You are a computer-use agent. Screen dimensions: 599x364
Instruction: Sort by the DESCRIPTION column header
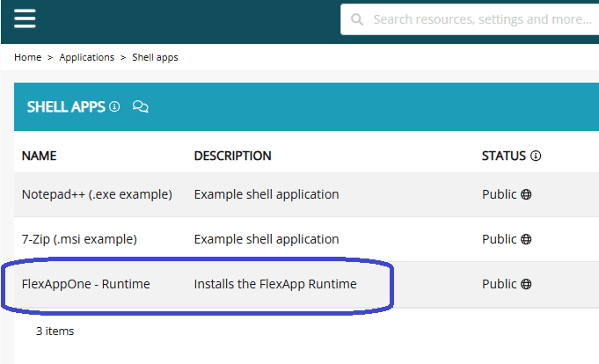pyautogui.click(x=232, y=156)
